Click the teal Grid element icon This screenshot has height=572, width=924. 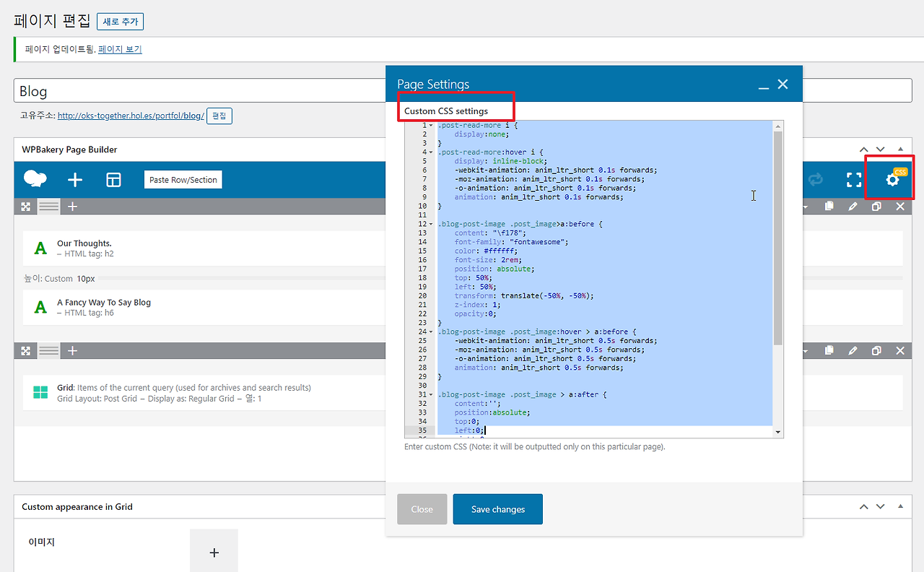(40, 393)
